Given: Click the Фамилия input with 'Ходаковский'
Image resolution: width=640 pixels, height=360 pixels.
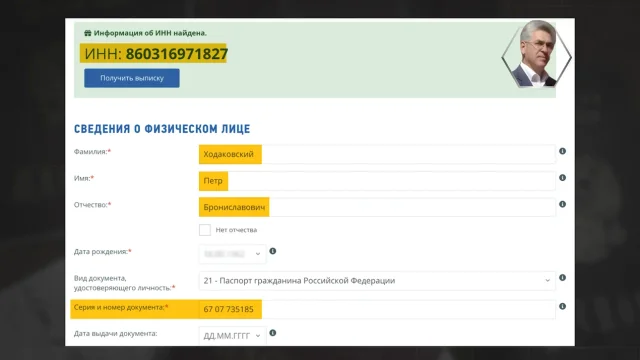Looking at the screenshot, I should pos(377,154).
